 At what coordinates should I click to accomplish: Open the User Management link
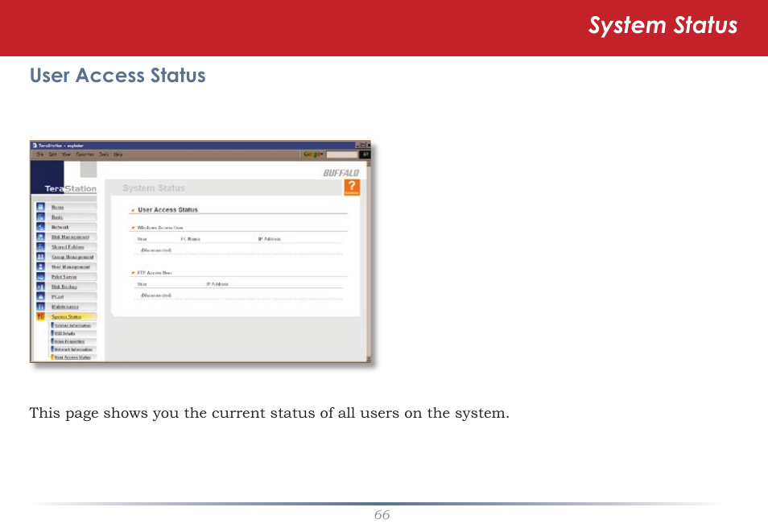71,267
